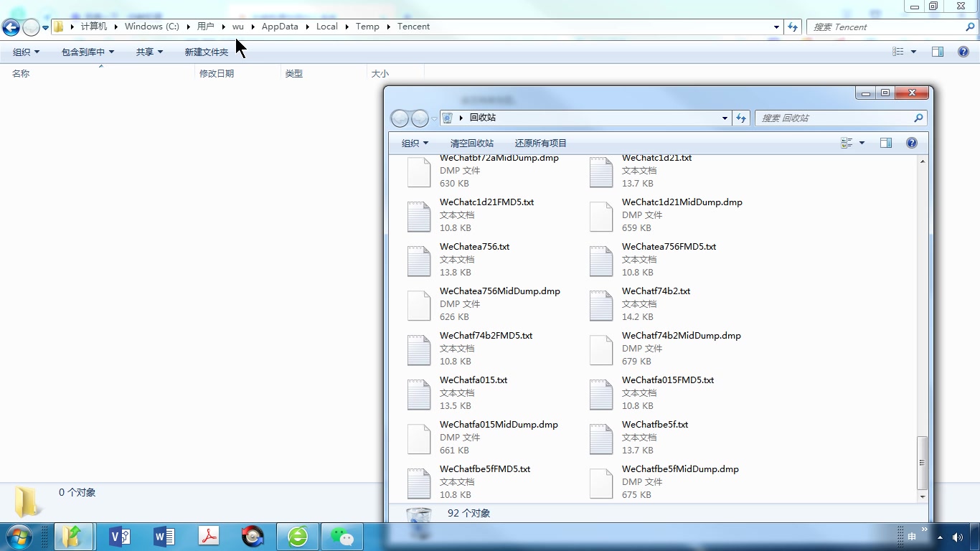Open address dropdown in Recycle Bin window
Screen dimensions: 980x551
725,118
